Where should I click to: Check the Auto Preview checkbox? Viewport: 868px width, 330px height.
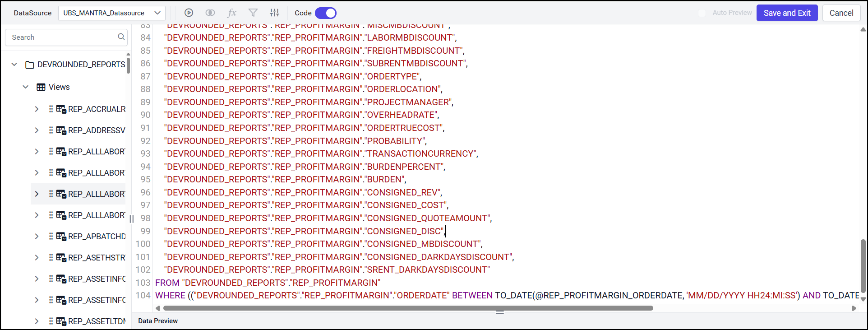(702, 13)
